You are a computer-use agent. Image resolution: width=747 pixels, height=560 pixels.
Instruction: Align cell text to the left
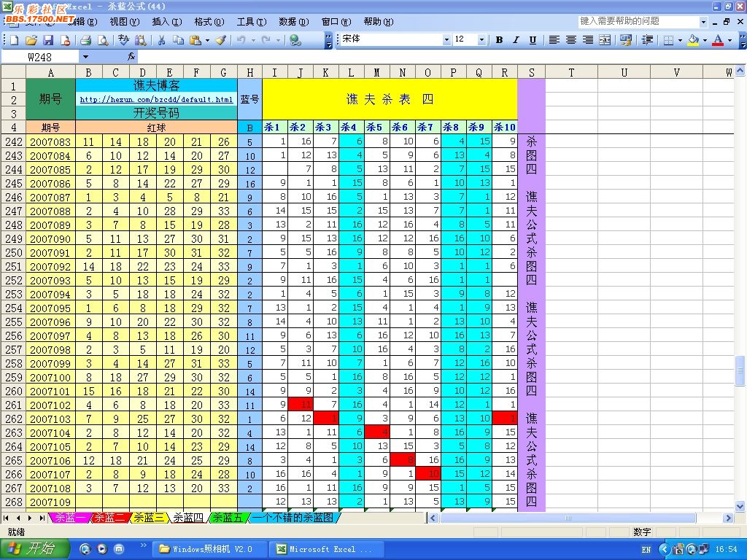pos(554,40)
